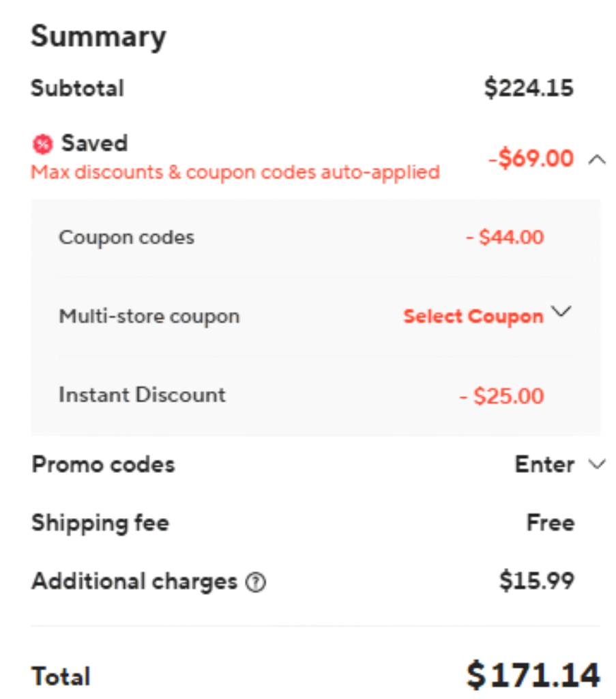Open the Multi-store coupon dropdown arrow
This screenshot has width=616, height=699.
[x=561, y=312]
